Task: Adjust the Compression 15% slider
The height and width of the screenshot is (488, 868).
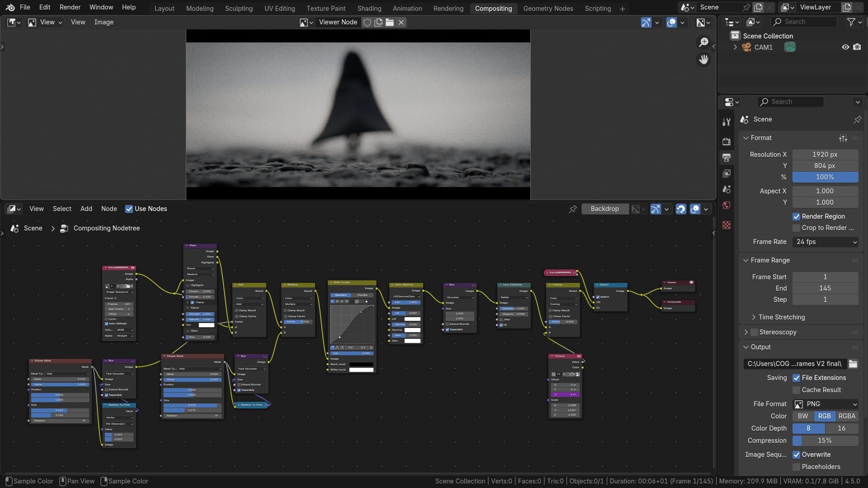Action: 825,441
